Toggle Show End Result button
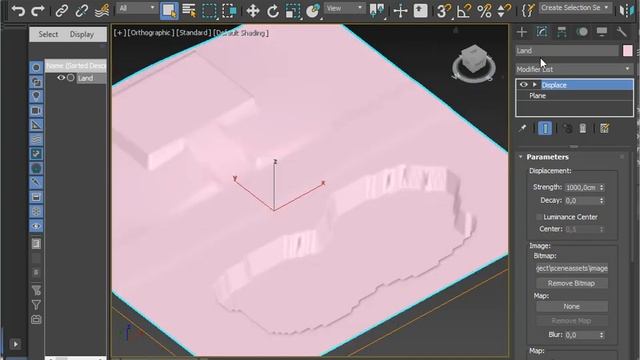The image size is (640, 360). click(x=545, y=128)
